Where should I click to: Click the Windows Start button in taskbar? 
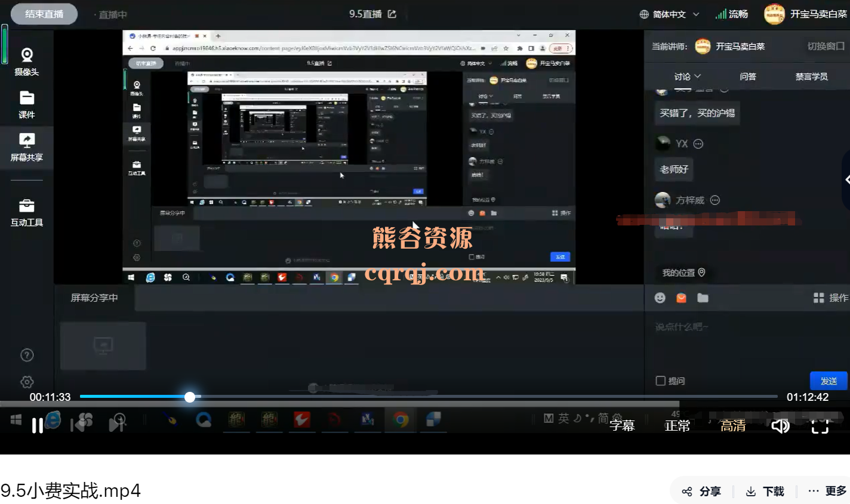click(x=16, y=419)
